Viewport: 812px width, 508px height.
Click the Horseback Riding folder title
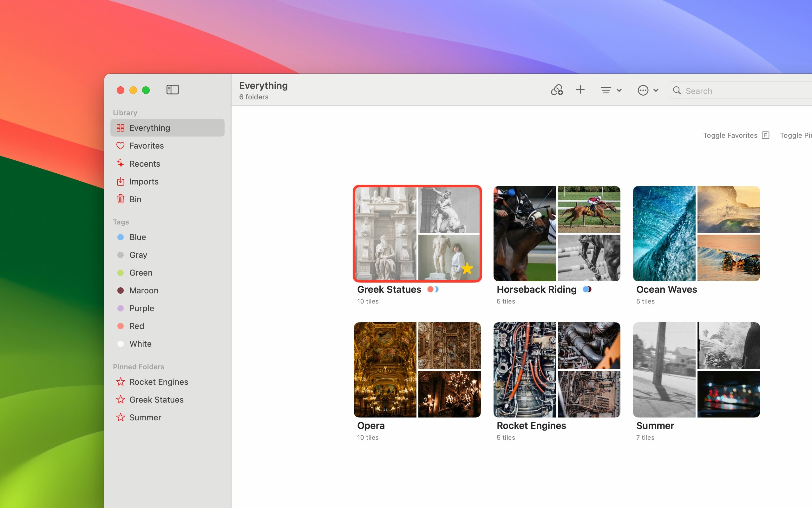tap(537, 289)
